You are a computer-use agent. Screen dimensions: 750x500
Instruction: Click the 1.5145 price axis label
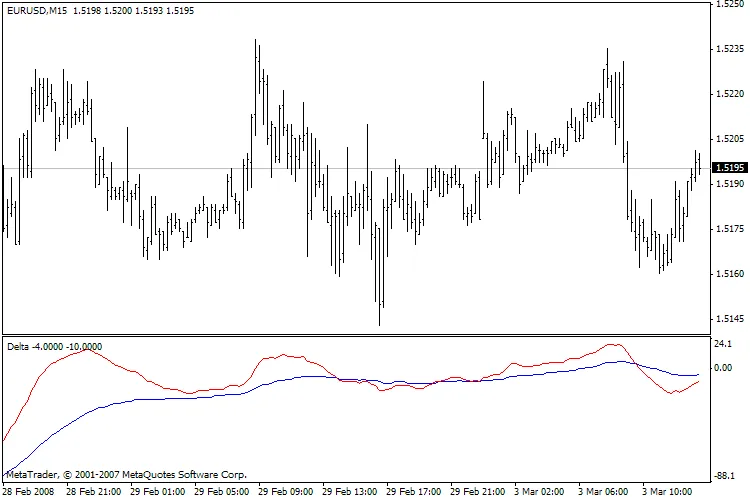click(x=727, y=319)
